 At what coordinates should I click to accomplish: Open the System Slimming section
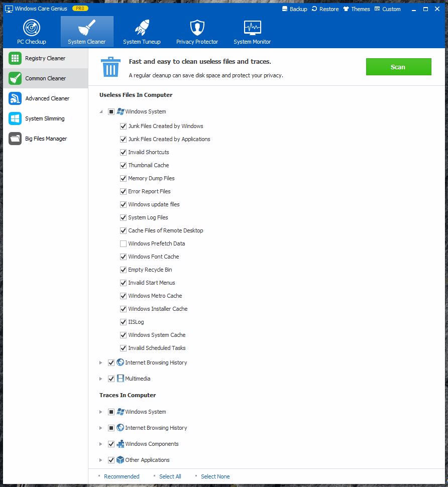point(46,118)
